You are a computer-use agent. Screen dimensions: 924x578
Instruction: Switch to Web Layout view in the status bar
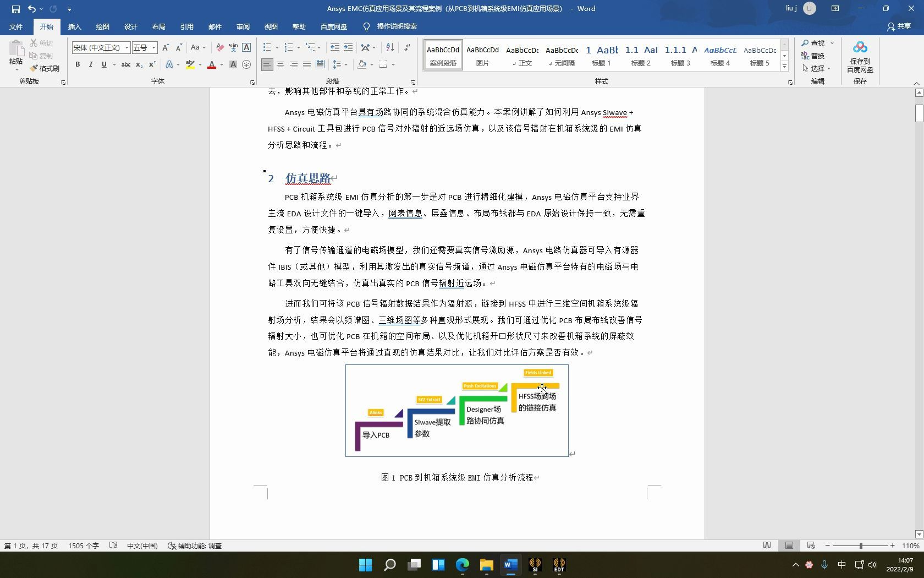(x=811, y=546)
